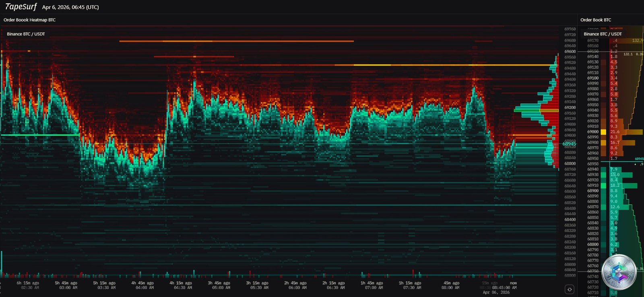644x297 pixels.
Task: Select the 6.2 bid size at 68800
Action: click(614, 245)
